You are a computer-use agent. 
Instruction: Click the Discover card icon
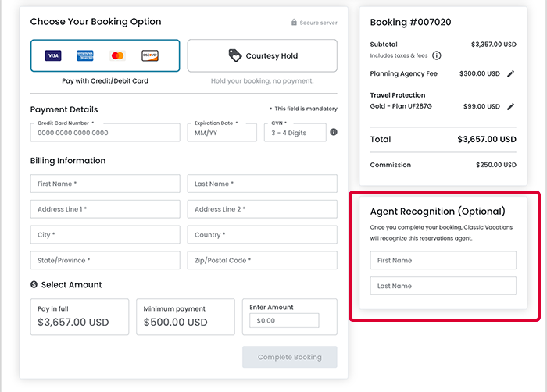[x=150, y=55]
